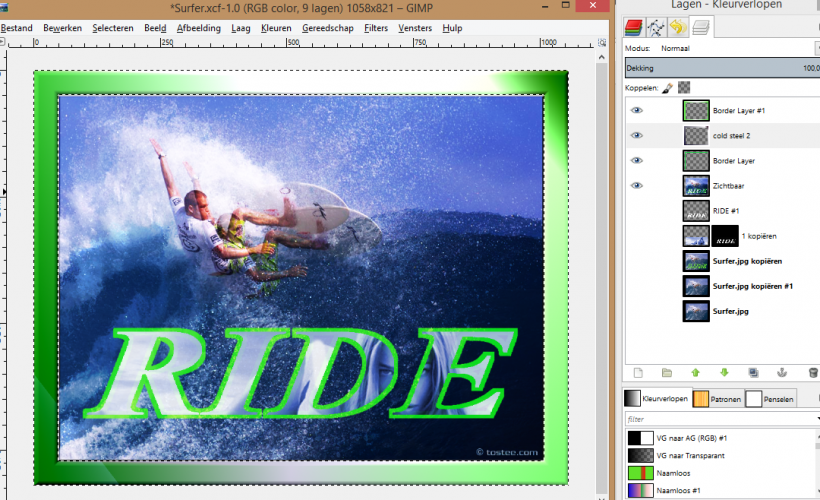Anchor the floating layer icon
This screenshot has width=820, height=500.
[x=783, y=372]
